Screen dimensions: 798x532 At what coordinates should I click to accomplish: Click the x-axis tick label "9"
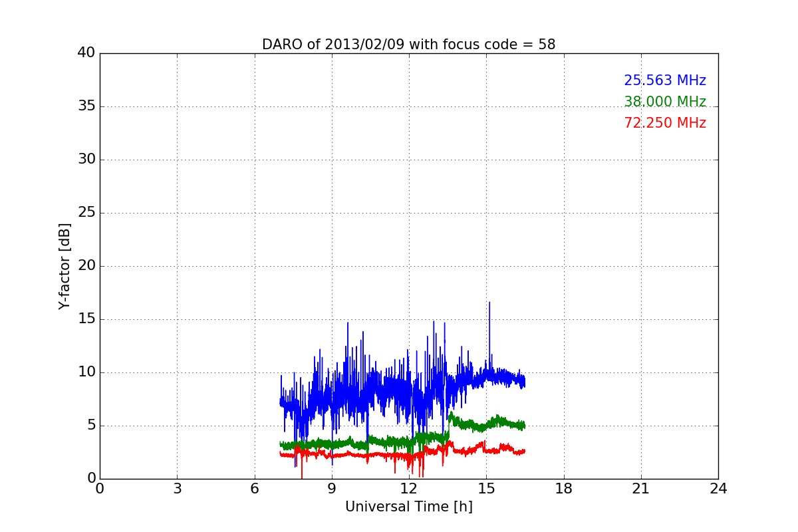[x=332, y=489]
